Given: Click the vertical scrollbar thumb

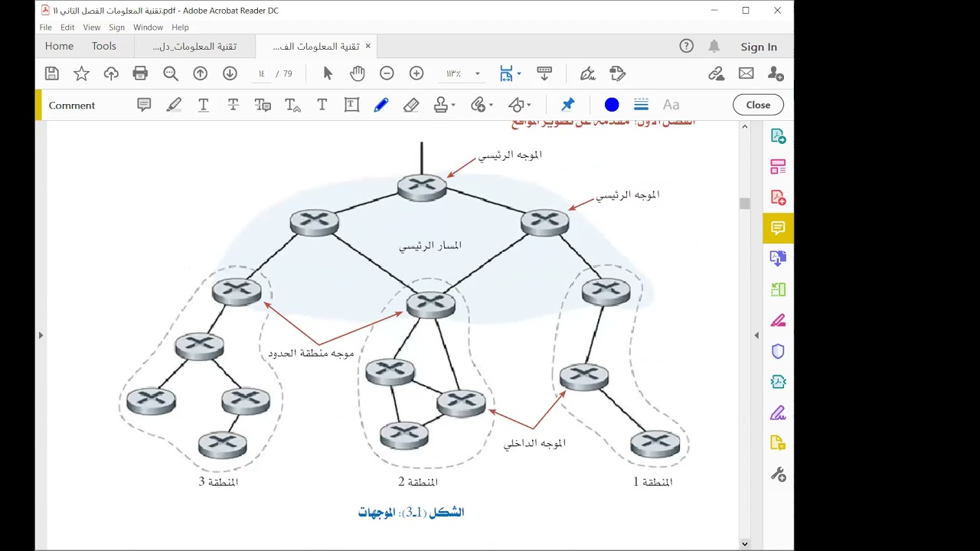Looking at the screenshot, I should pos(744,204).
